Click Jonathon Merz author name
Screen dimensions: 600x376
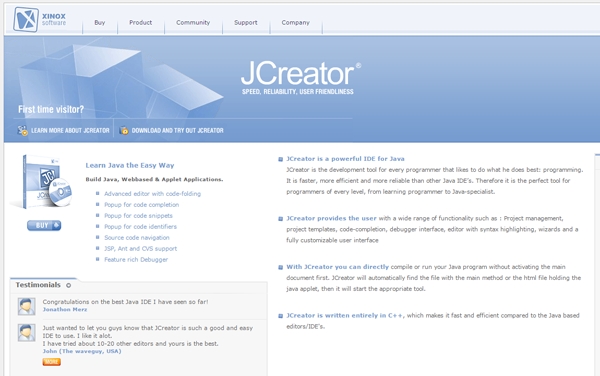pyautogui.click(x=65, y=309)
